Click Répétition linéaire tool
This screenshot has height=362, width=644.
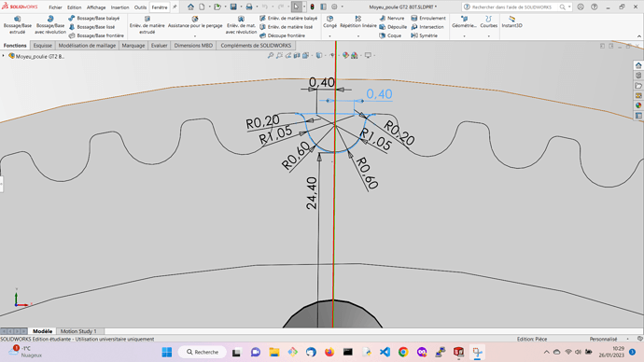(x=358, y=22)
